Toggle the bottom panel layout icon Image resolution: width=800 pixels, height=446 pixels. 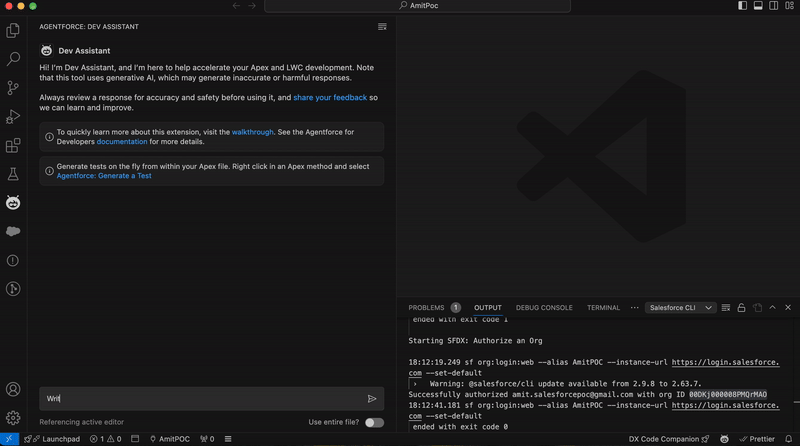[758, 6]
